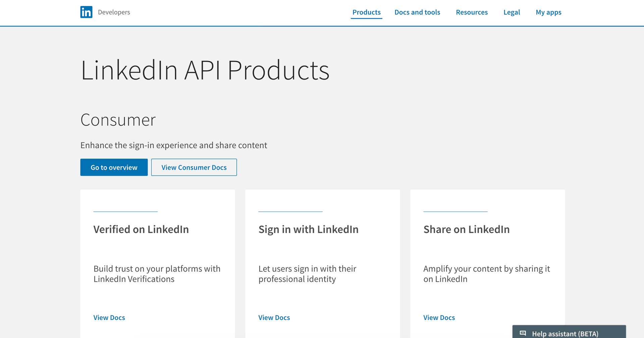Open the Products nav tab
The image size is (644, 338).
coord(366,12)
